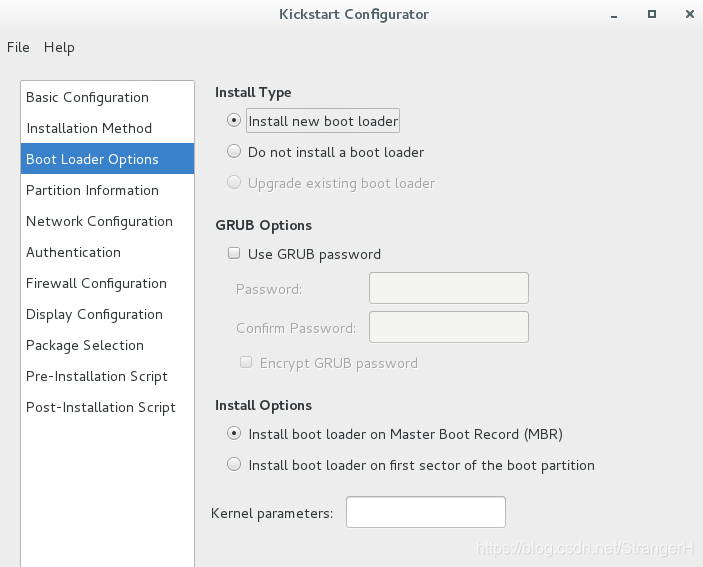This screenshot has height=567, width=703.
Task: Minimize the Kickstart Configurator window
Action: [x=614, y=16]
